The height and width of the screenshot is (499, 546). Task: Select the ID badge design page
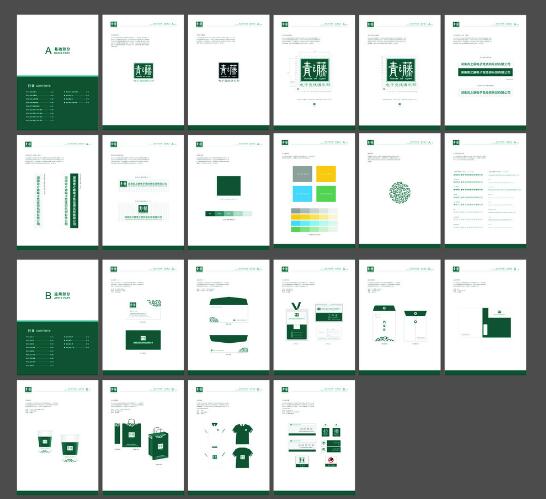click(x=314, y=317)
